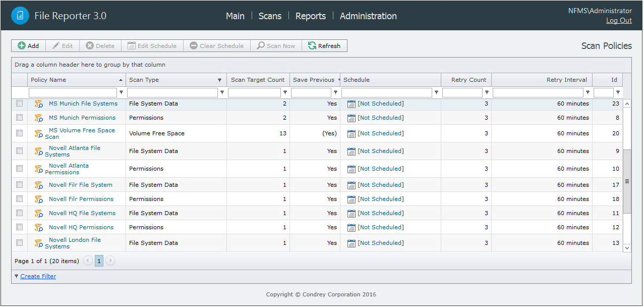This screenshot has height=307, width=644.
Task: Expand filter menu under Scan Target Count
Action: 285,93
